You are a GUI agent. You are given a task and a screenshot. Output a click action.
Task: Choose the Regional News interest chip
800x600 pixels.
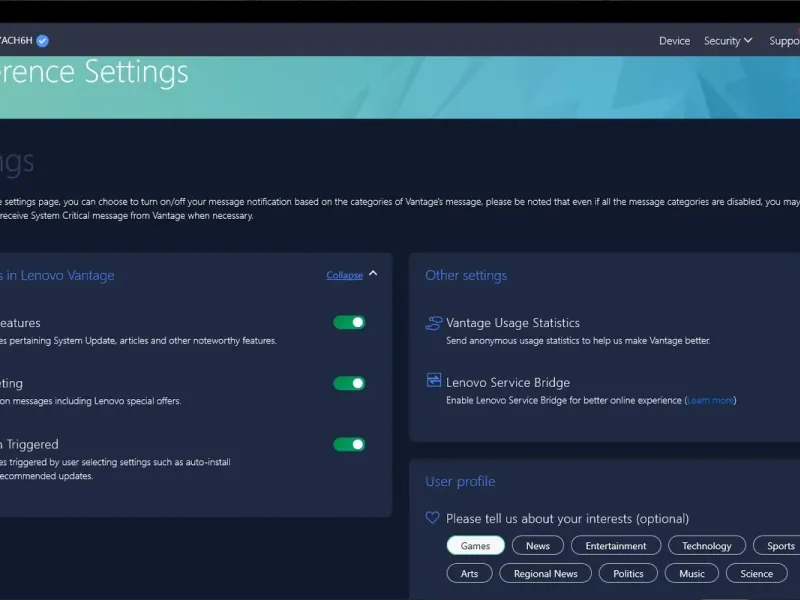tap(545, 573)
